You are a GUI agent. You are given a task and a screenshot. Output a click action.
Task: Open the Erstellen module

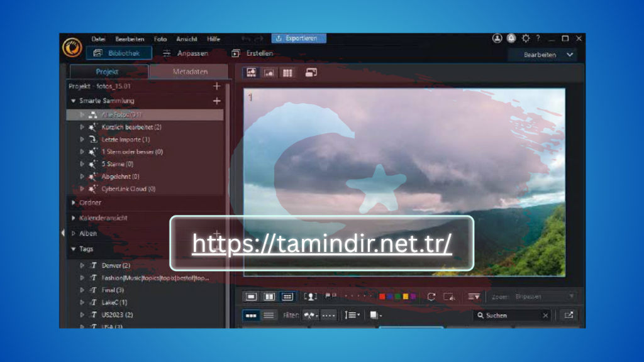click(x=253, y=53)
